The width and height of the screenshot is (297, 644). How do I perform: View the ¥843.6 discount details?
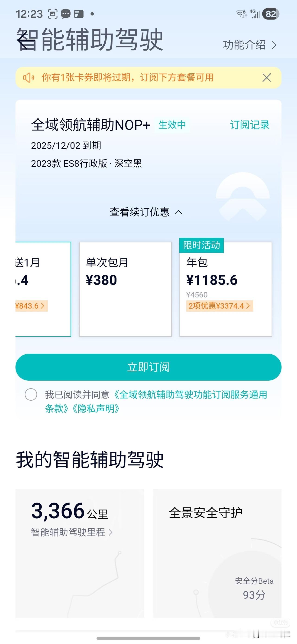(32, 306)
